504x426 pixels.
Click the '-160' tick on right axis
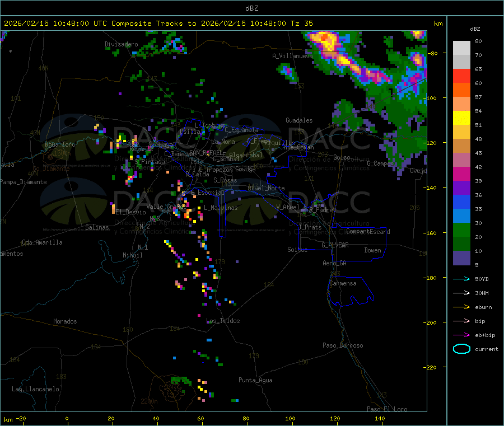coord(430,233)
